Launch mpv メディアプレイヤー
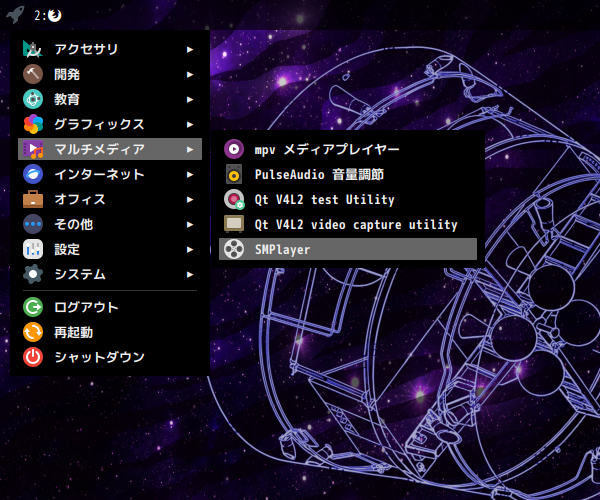The image size is (600, 500). [x=348, y=149]
